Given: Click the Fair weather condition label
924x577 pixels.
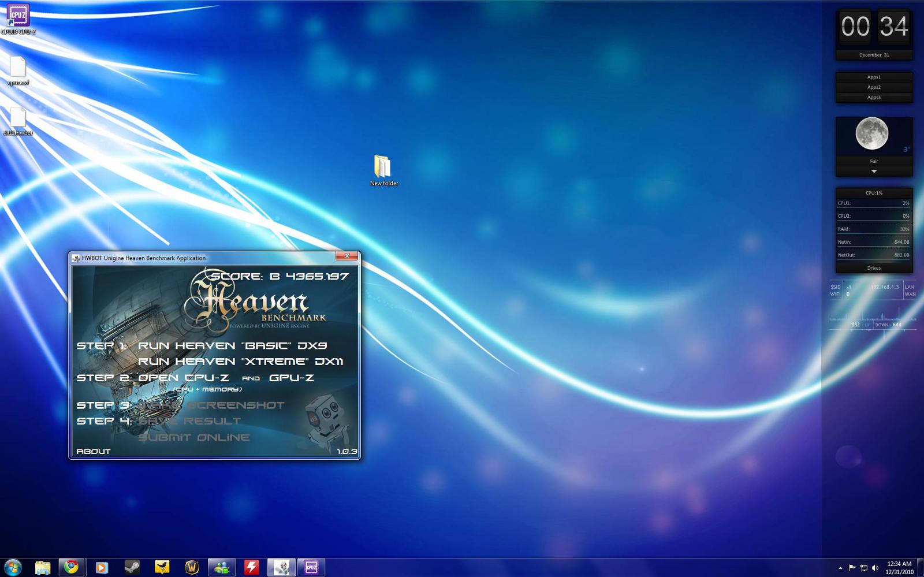Looking at the screenshot, I should [874, 161].
